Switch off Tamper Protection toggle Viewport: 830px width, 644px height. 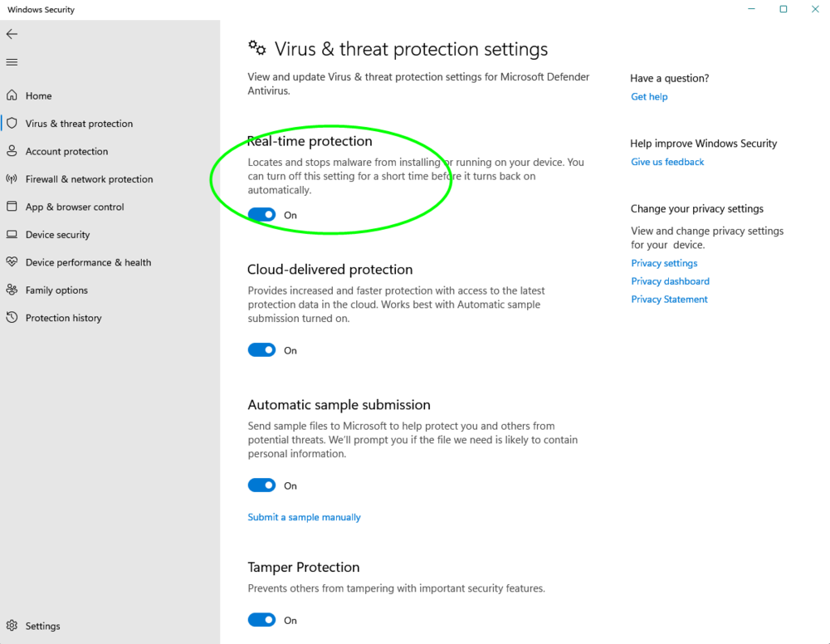[x=261, y=620]
